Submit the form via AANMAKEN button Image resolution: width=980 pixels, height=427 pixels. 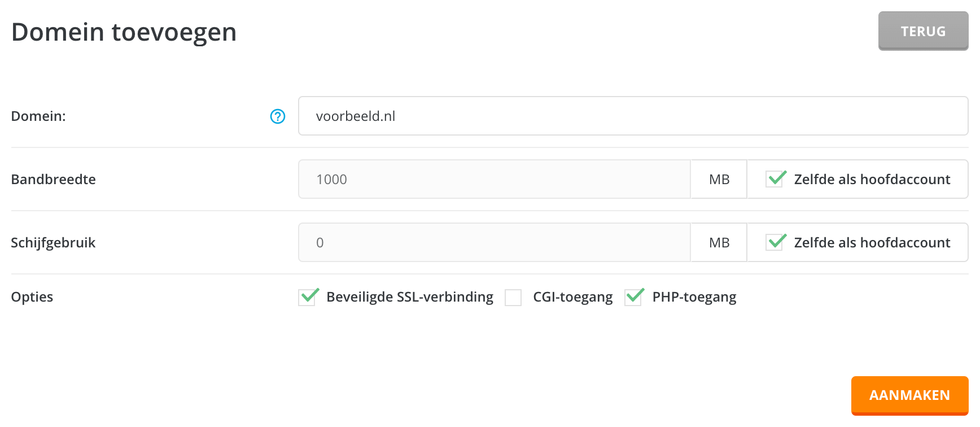(909, 395)
